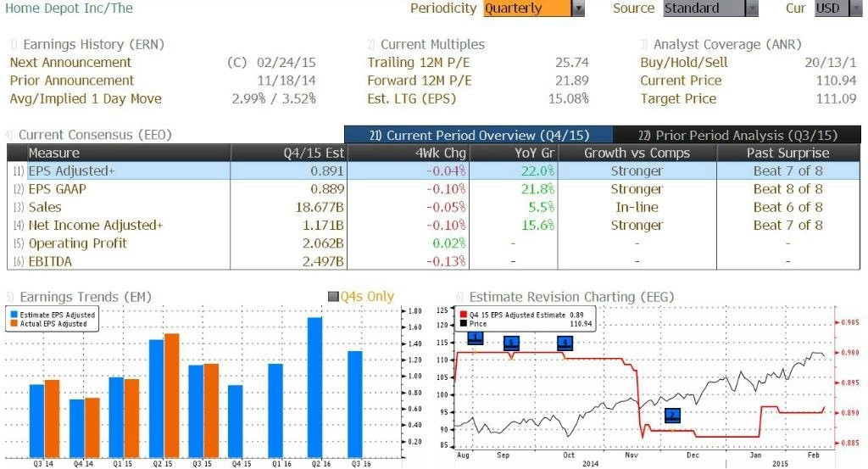This screenshot has height=469, width=868.
Task: Click event marker 1 on revision chart
Action: click(476, 338)
